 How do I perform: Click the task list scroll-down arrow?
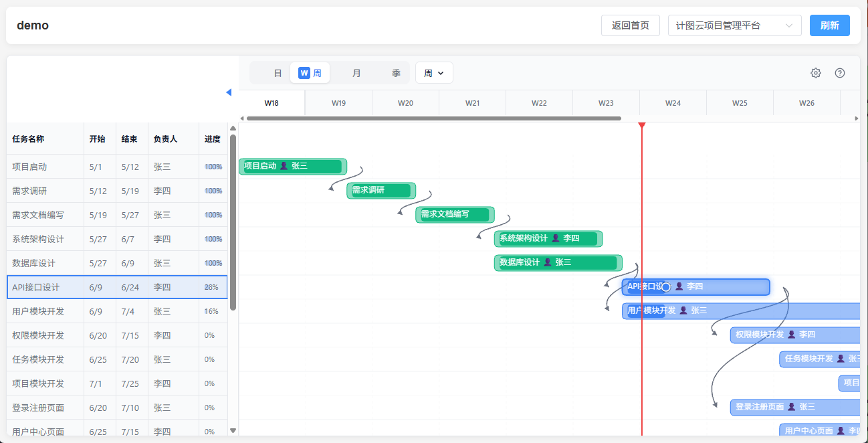(x=233, y=431)
